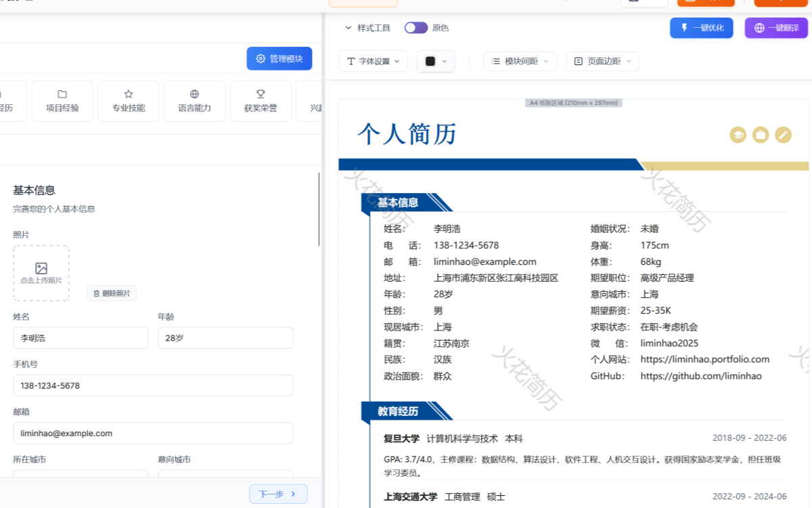Click the 点击上传照片 upload placeholder icon
The height and width of the screenshot is (508, 812).
[x=41, y=269]
